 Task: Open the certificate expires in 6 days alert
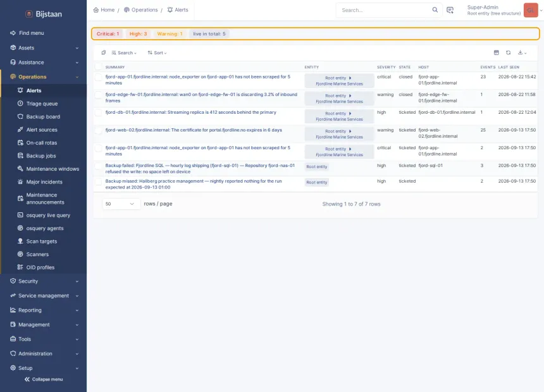click(194, 130)
